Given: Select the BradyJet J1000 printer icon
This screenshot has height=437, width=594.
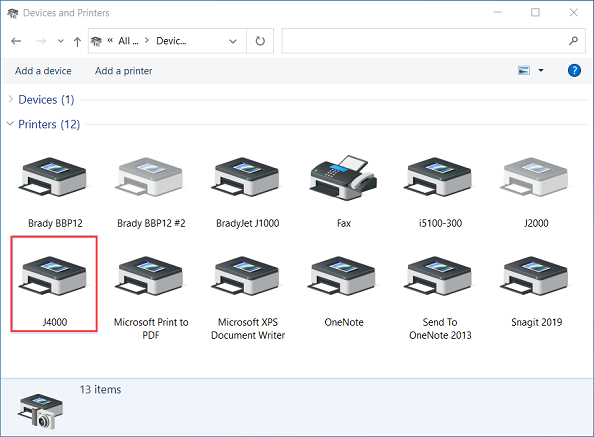Looking at the screenshot, I should [246, 176].
